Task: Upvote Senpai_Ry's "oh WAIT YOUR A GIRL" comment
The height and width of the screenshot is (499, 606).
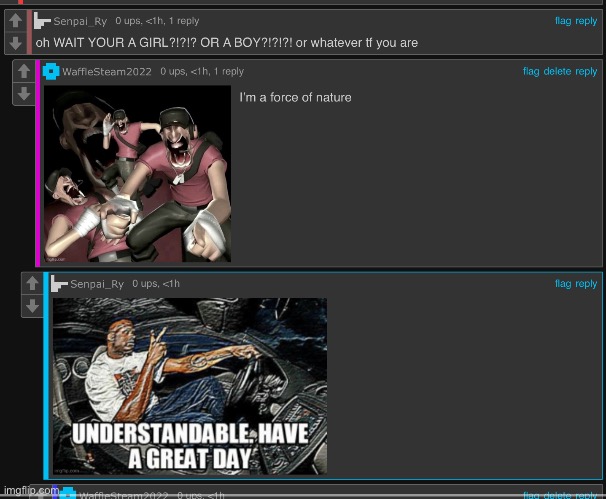Action: point(15,20)
